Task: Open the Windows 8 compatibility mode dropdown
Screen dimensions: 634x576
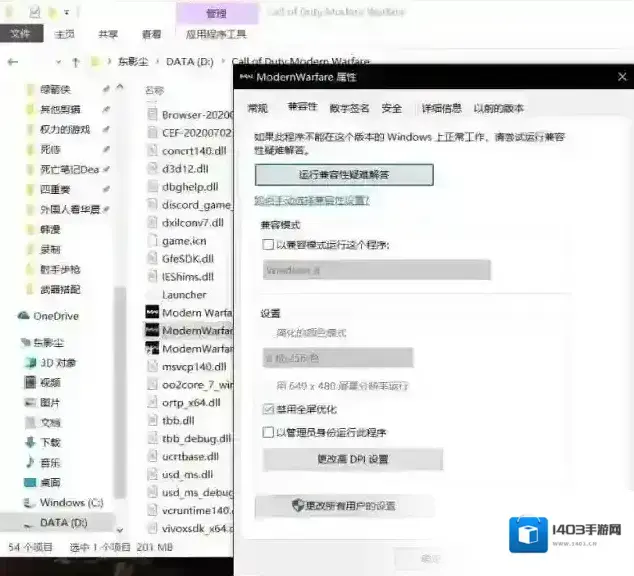Action: 377,270
